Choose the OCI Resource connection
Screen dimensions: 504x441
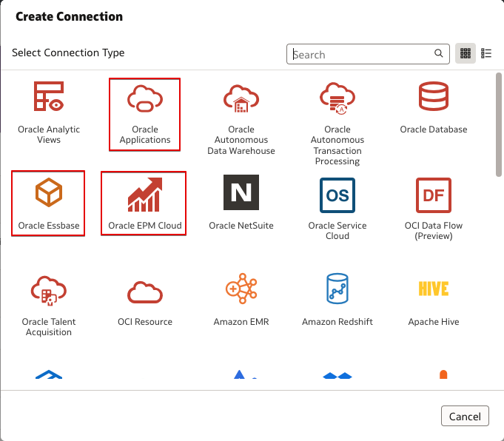[145, 300]
